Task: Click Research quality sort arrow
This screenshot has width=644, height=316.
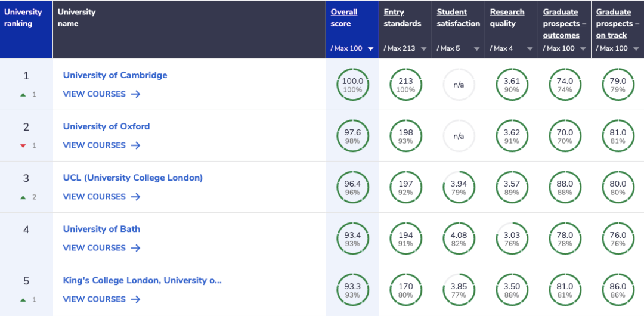Action: click(530, 48)
